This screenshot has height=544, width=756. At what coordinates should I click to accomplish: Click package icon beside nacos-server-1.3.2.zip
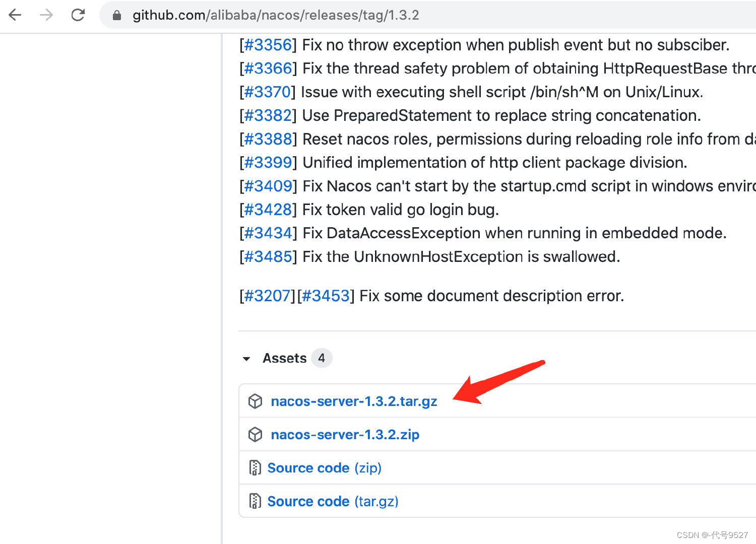point(256,435)
